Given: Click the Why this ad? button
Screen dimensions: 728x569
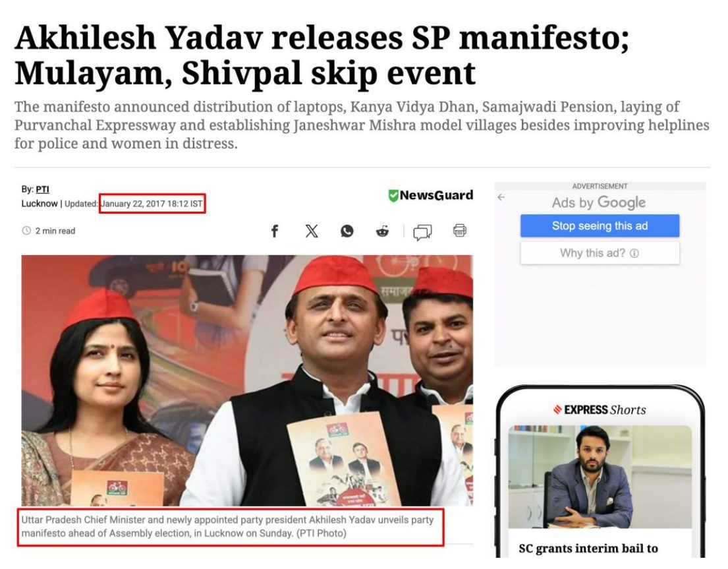Looking at the screenshot, I should click(x=600, y=253).
